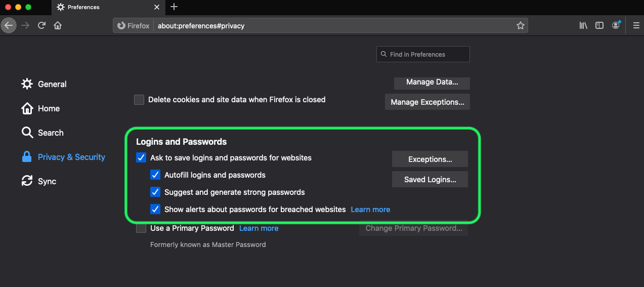
Task: Click the Back navigation arrow
Action: [x=9, y=25]
